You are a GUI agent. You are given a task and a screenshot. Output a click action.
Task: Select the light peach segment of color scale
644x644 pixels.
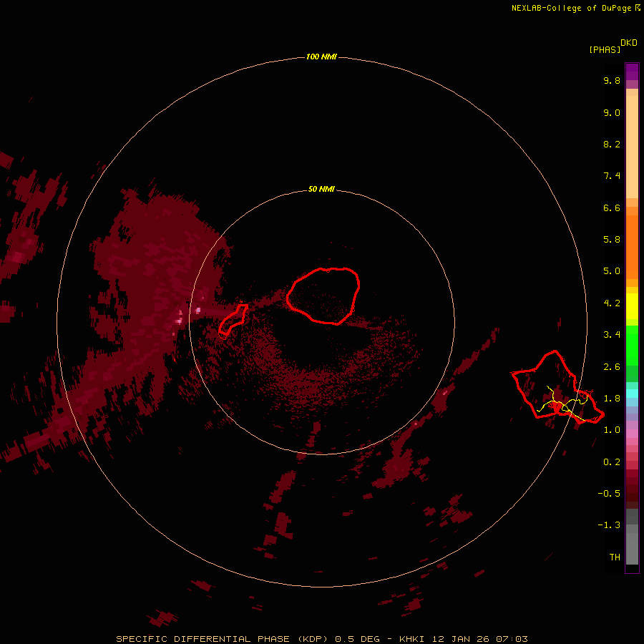point(632,147)
